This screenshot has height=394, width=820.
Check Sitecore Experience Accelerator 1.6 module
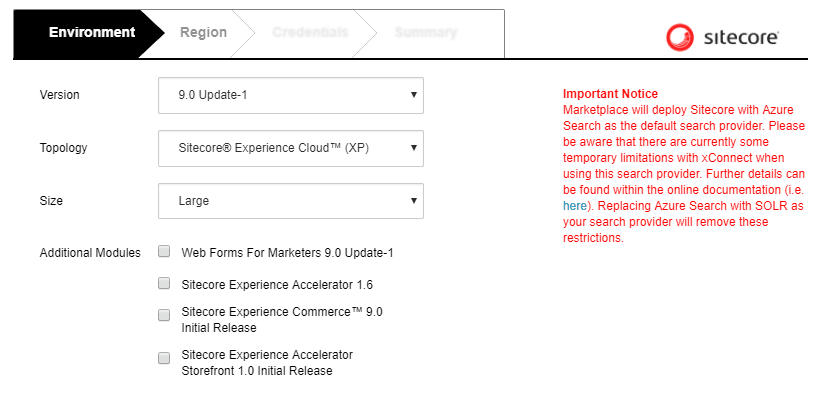pos(164,284)
